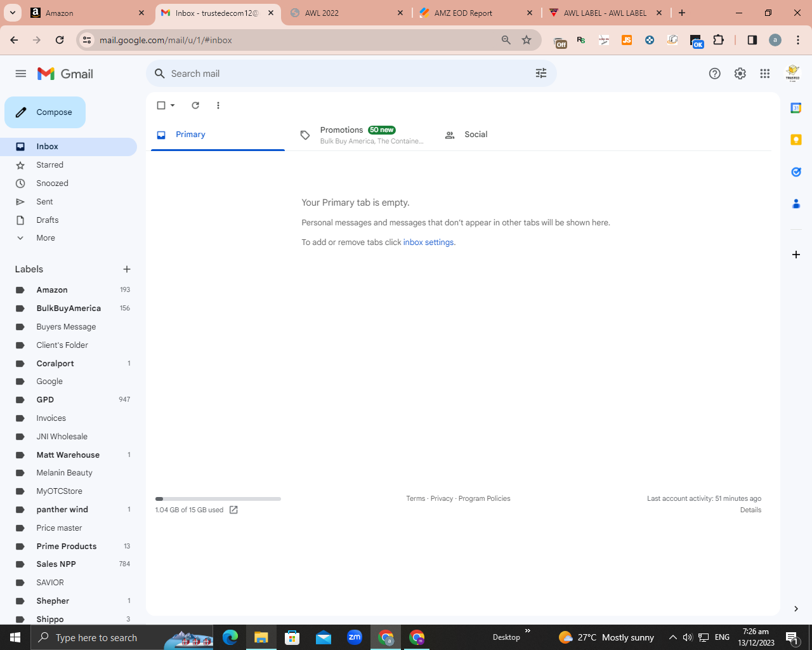Open Zoom app in taskbar
The width and height of the screenshot is (812, 650).
point(355,637)
